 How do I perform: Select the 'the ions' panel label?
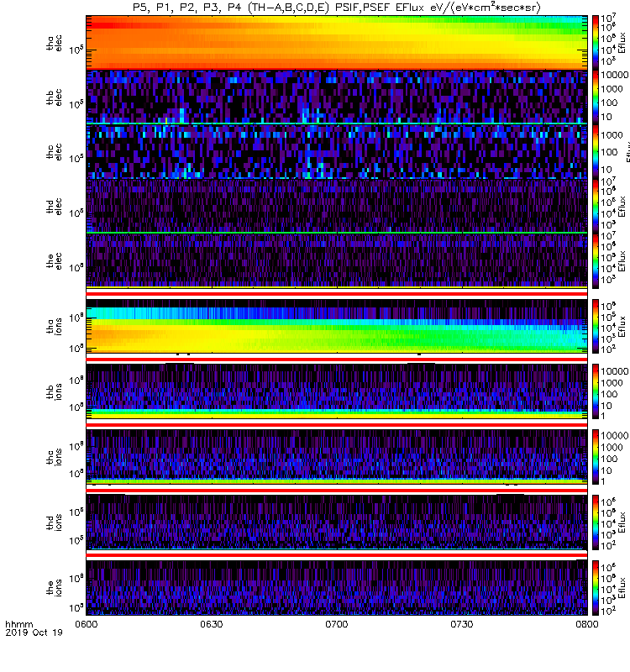click(55, 587)
